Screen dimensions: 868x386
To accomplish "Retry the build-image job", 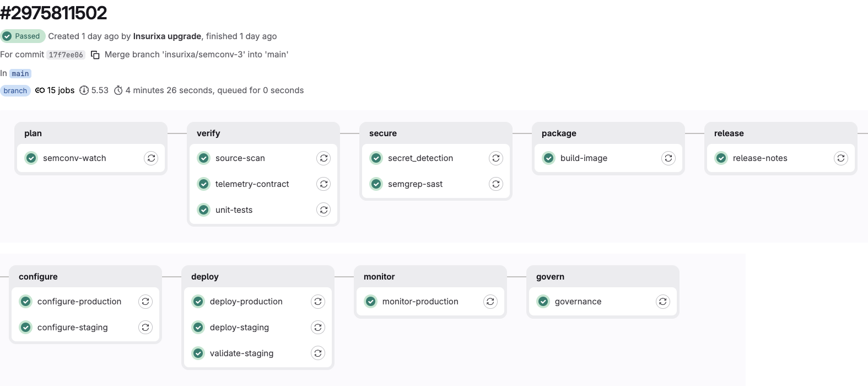I will tap(668, 158).
